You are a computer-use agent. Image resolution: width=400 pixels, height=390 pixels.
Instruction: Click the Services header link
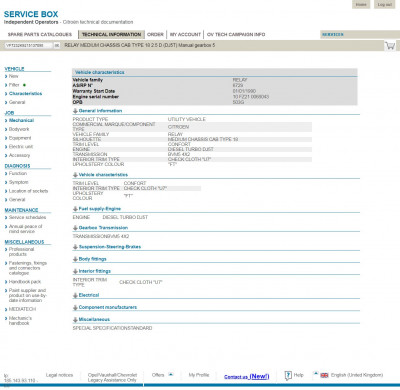333,34
